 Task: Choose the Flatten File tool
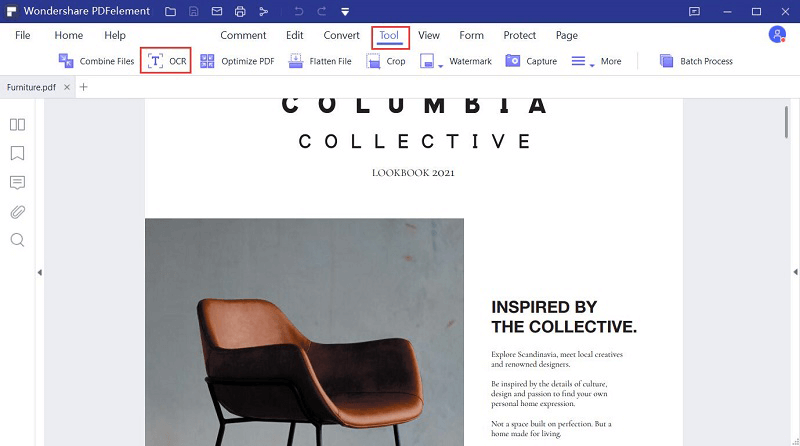(320, 61)
